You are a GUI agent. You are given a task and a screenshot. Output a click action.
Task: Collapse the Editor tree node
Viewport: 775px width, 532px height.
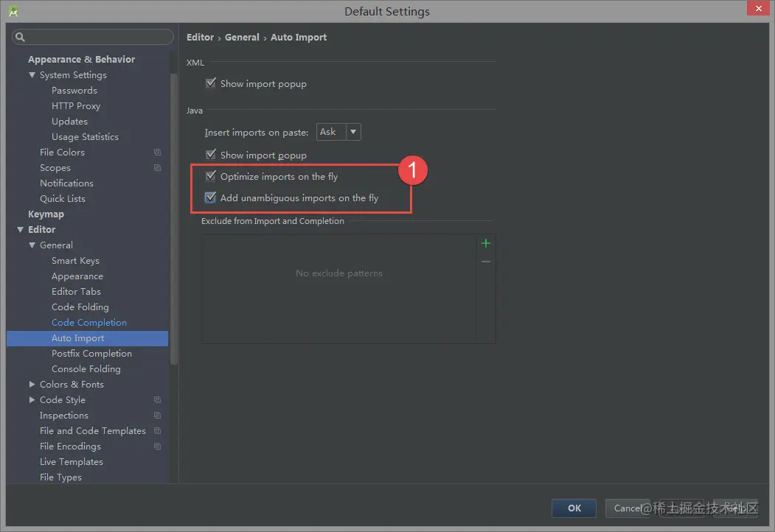pyautogui.click(x=20, y=230)
